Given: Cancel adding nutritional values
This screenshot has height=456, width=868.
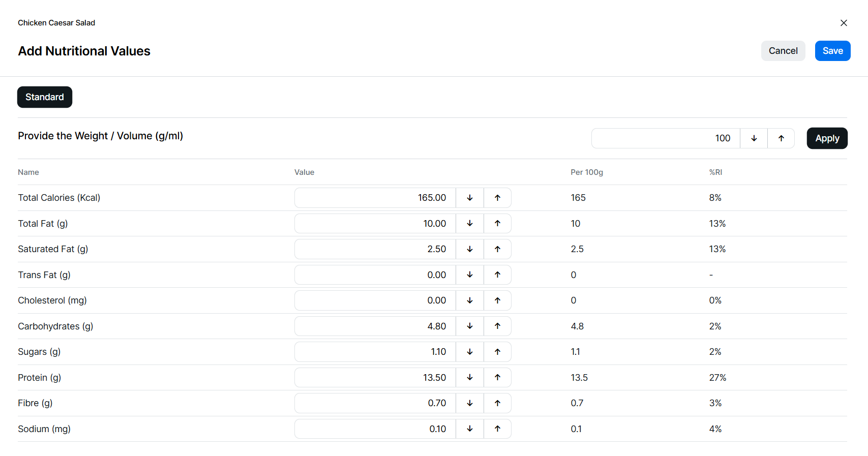Looking at the screenshot, I should 783,51.
